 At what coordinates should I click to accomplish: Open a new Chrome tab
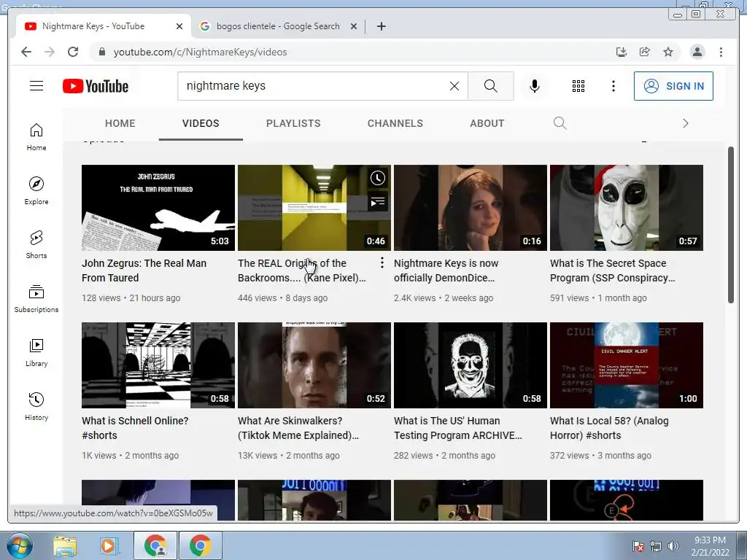tap(381, 26)
